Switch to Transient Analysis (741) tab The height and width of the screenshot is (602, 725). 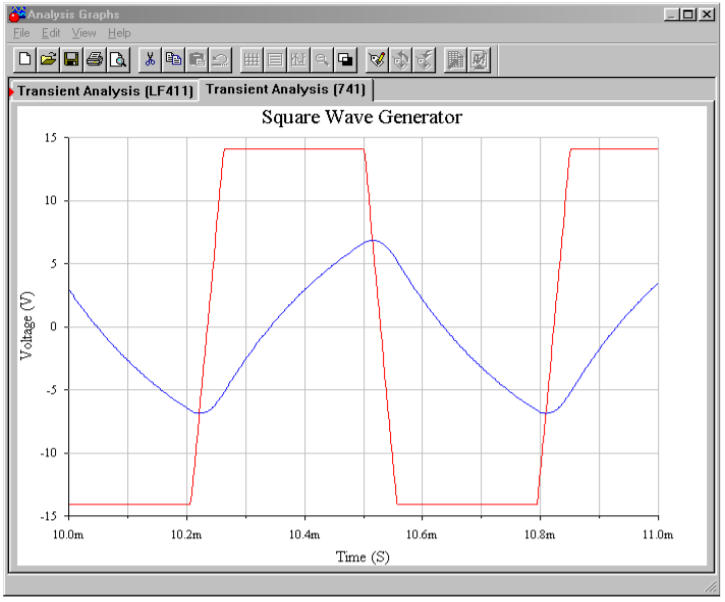[286, 89]
